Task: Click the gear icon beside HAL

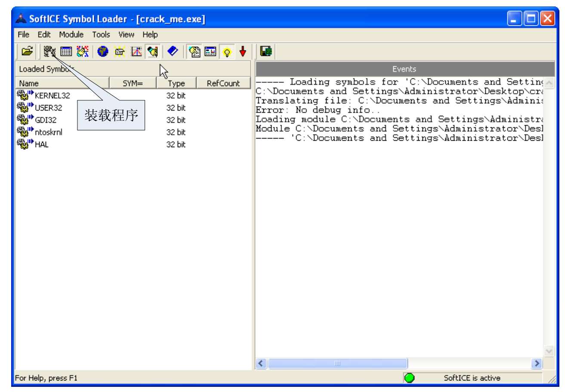Action: 25,144
